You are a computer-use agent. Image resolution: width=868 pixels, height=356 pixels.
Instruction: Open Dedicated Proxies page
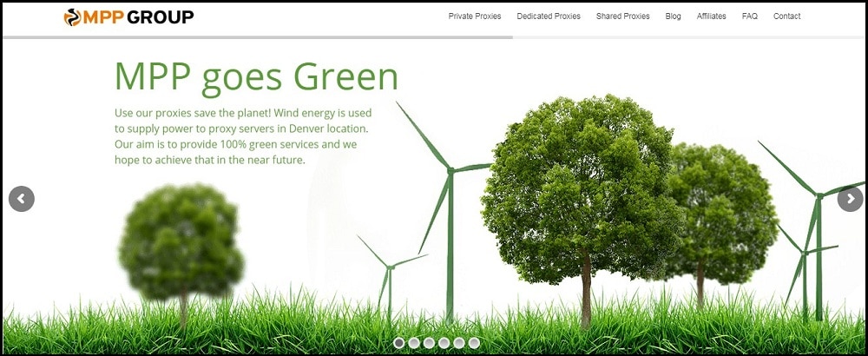click(x=549, y=16)
